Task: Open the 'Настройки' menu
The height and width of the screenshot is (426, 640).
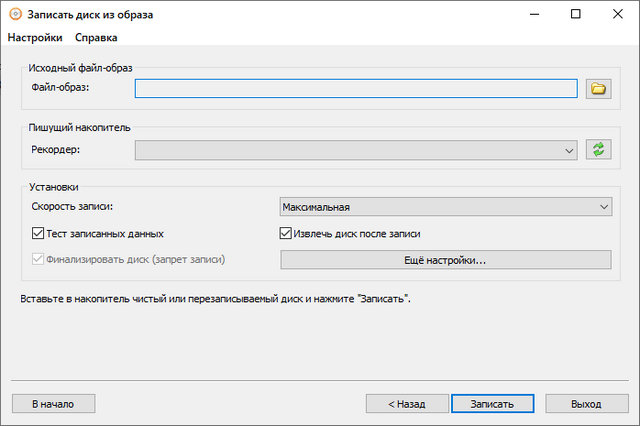Action: (x=35, y=38)
